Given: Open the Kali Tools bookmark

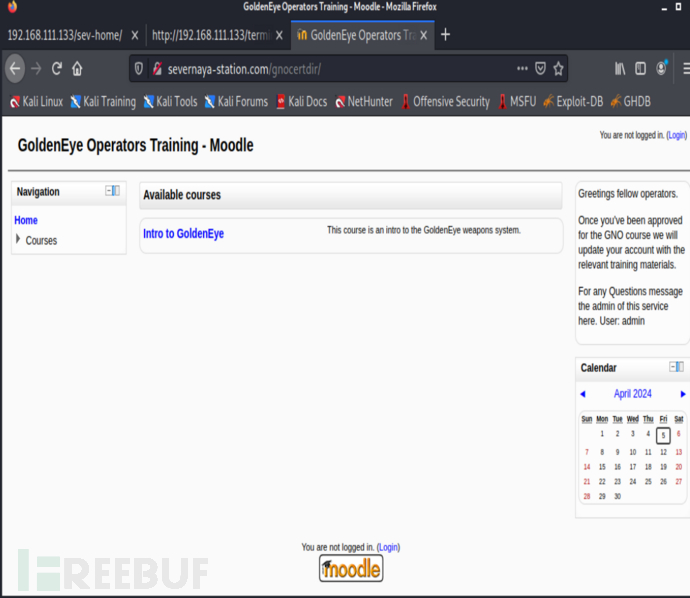Looking at the screenshot, I should (x=171, y=102).
